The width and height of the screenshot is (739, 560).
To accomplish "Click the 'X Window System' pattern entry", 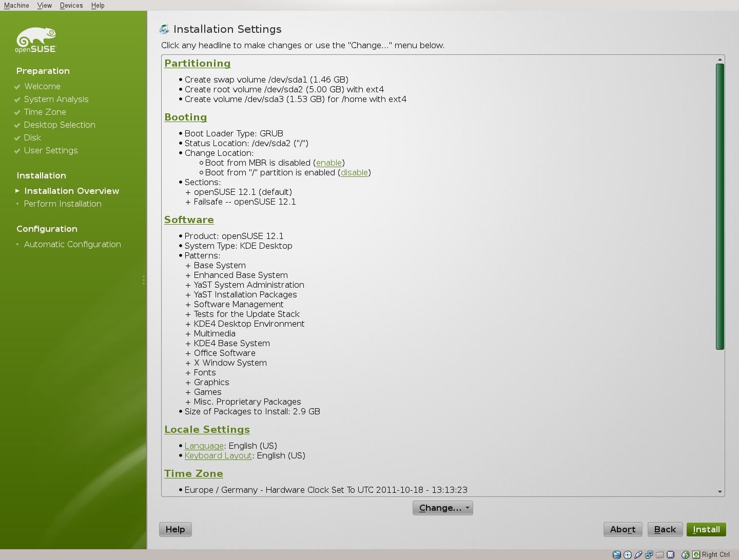I will coord(230,363).
